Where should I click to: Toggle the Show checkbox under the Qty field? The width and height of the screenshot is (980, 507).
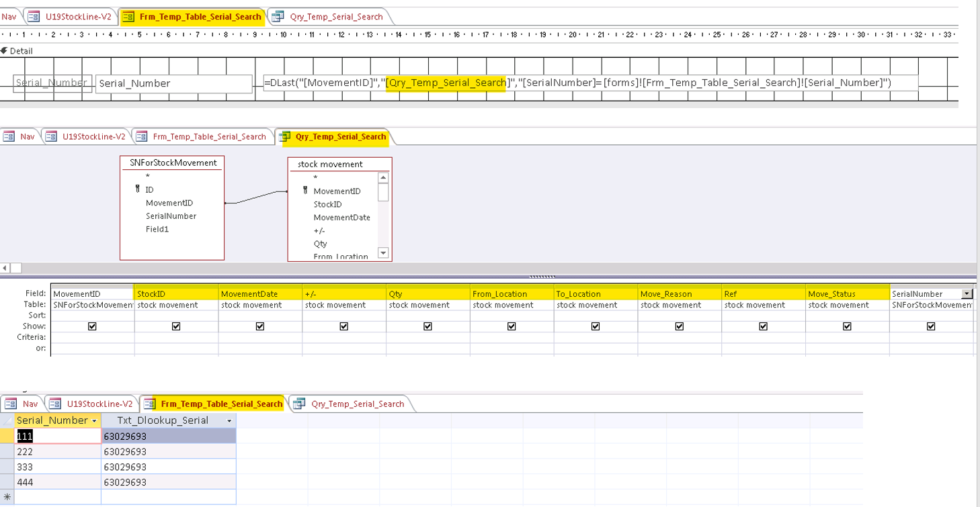pos(427,326)
